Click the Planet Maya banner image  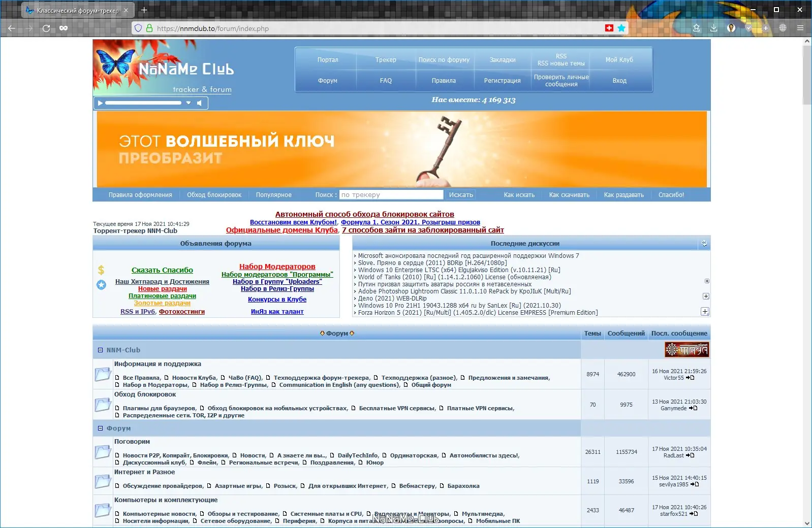686,349
